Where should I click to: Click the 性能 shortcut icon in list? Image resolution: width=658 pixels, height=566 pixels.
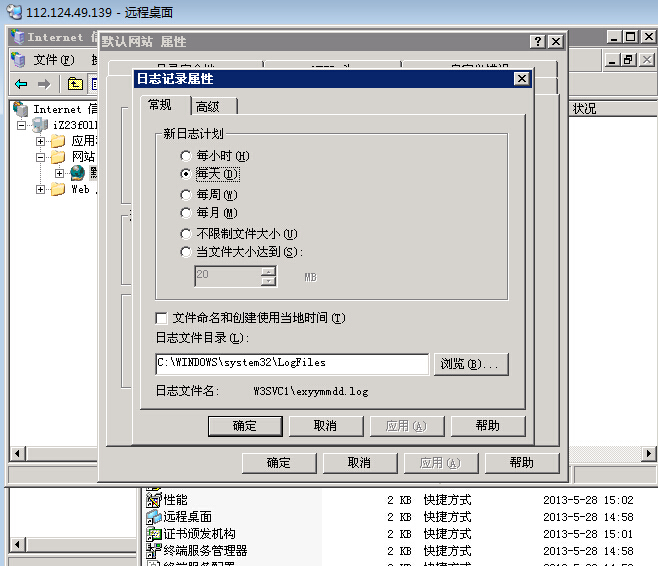(154, 499)
